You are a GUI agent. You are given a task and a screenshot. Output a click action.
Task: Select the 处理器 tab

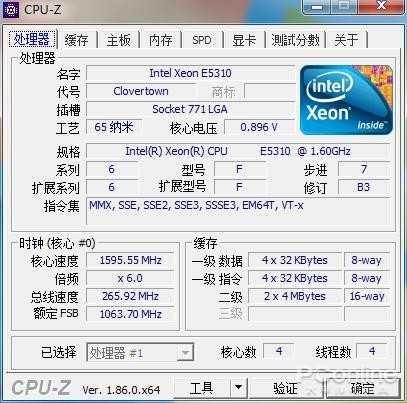click(x=32, y=39)
